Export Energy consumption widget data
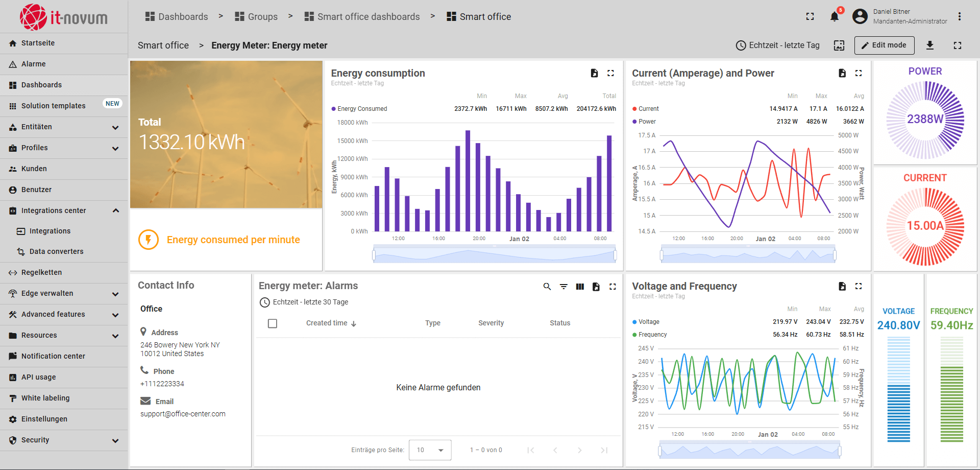 (594, 73)
